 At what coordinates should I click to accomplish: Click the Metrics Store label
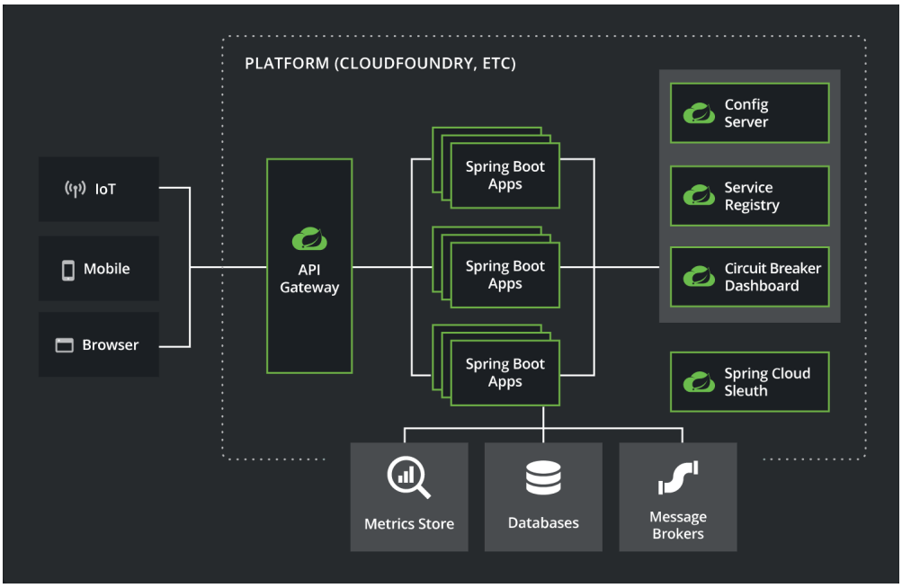click(409, 523)
